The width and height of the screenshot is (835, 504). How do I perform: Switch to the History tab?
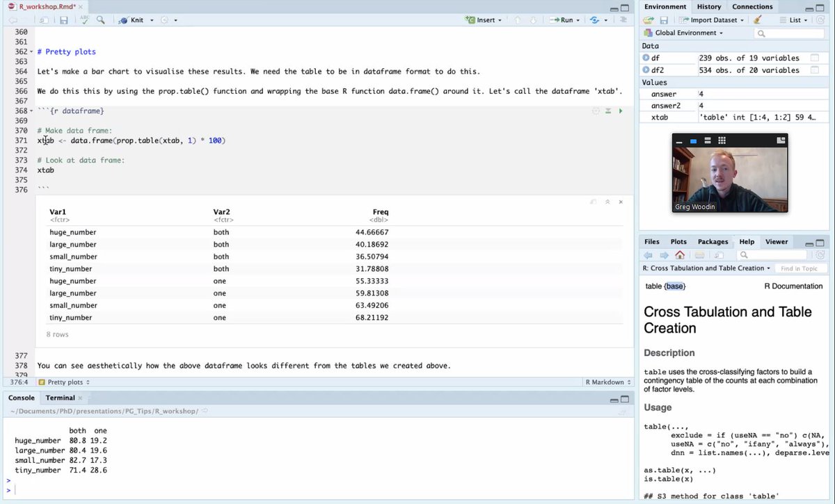coord(709,7)
